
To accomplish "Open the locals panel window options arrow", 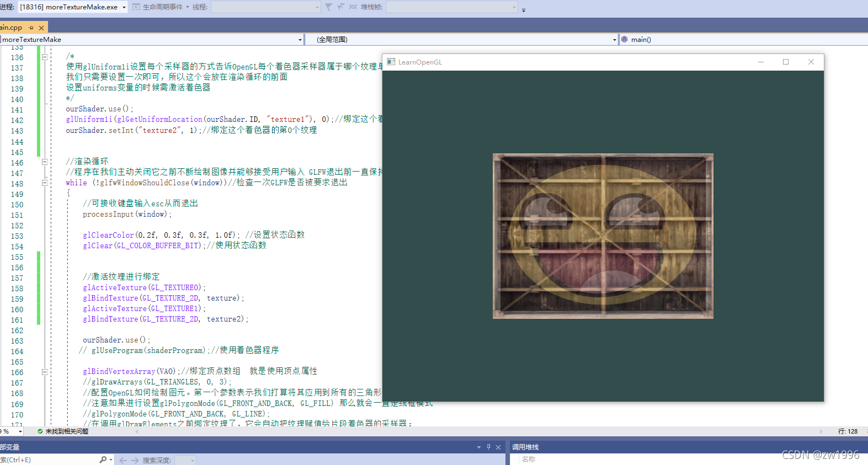I will 478,447.
